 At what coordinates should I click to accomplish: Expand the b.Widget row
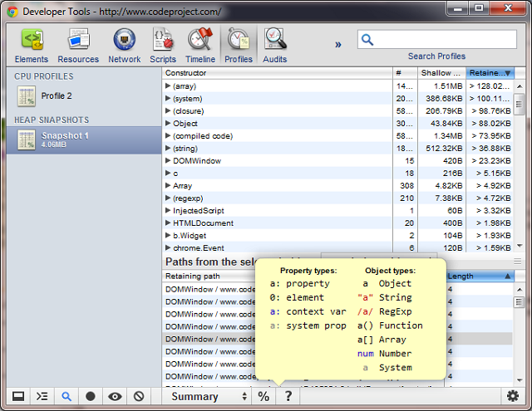point(168,235)
